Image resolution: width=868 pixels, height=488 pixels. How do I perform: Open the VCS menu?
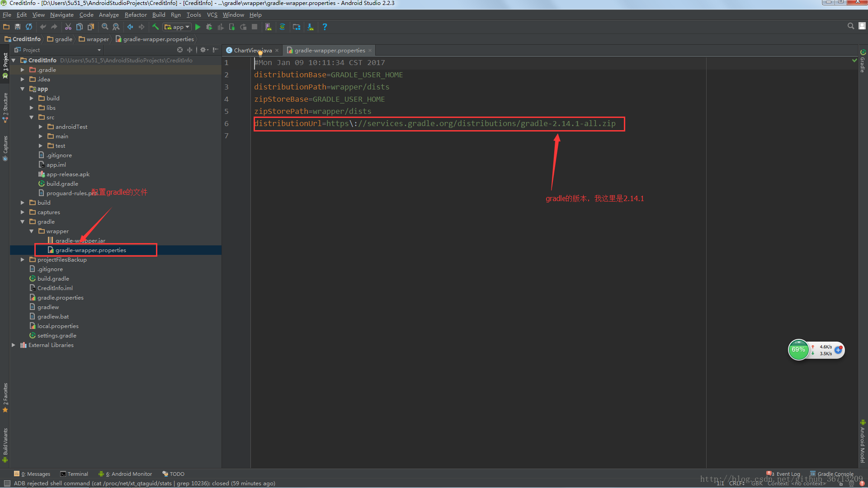click(212, 15)
